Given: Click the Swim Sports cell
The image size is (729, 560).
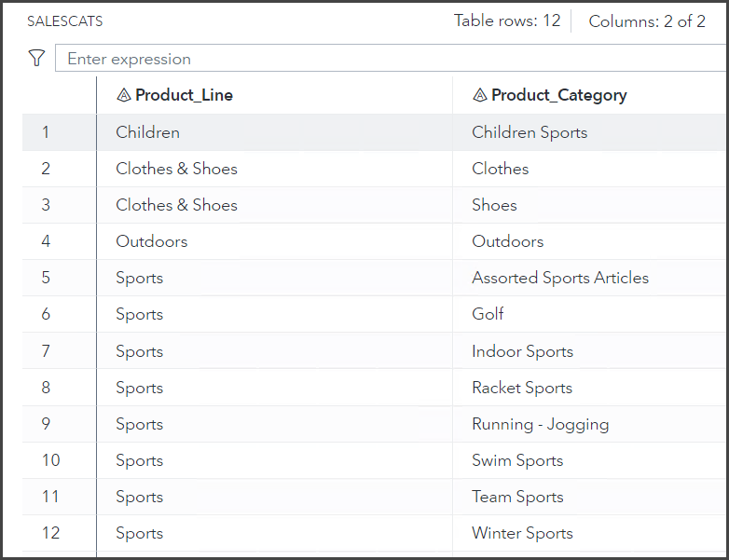Looking at the screenshot, I should point(517,460).
